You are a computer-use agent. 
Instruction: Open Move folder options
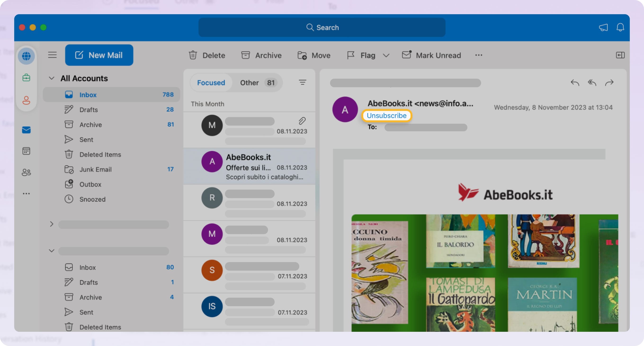[314, 55]
